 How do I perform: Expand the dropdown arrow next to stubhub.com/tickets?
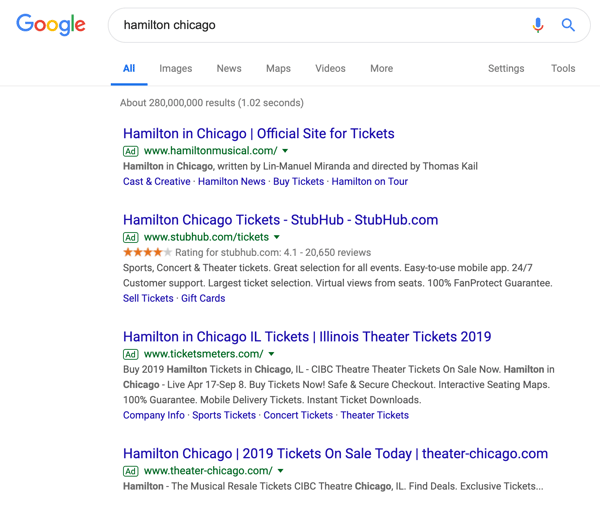pyautogui.click(x=277, y=237)
